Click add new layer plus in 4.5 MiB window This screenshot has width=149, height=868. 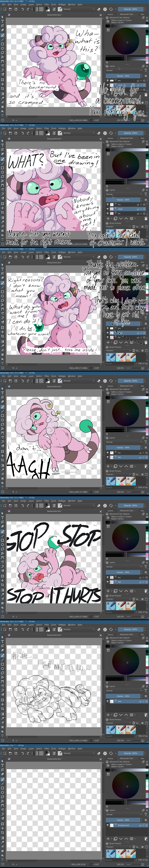point(108,466)
